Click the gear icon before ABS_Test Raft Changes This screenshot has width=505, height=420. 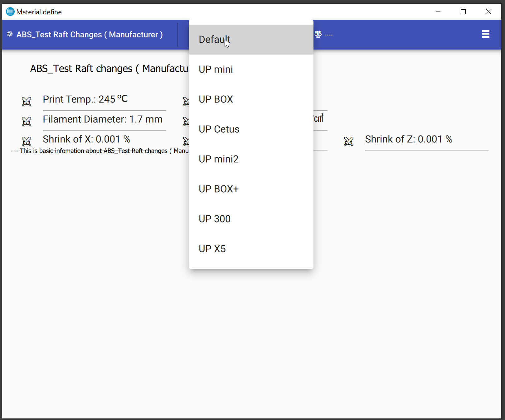tap(10, 34)
